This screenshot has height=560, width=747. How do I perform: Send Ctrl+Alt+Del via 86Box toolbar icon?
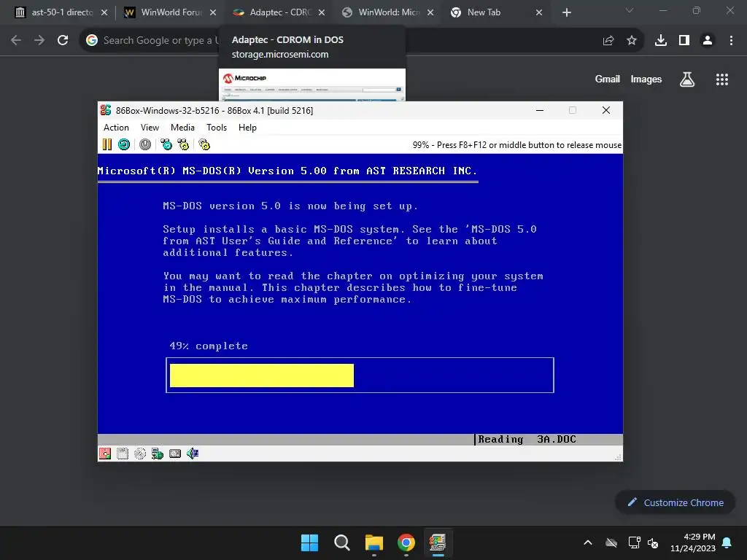coord(166,144)
